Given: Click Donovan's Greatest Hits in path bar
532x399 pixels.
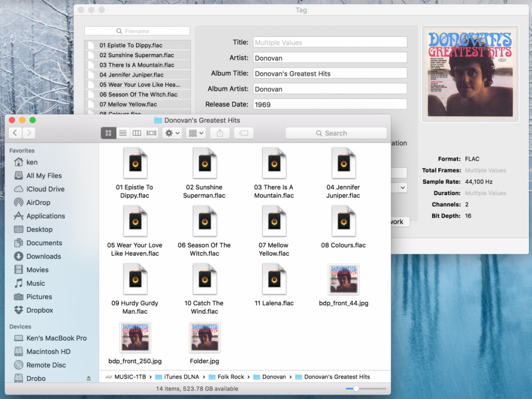Looking at the screenshot, I should [332, 377].
